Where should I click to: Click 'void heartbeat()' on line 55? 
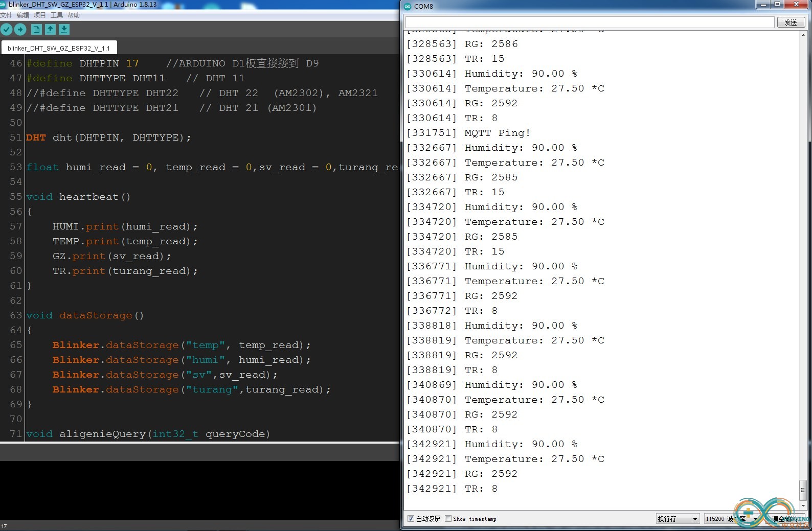click(78, 197)
